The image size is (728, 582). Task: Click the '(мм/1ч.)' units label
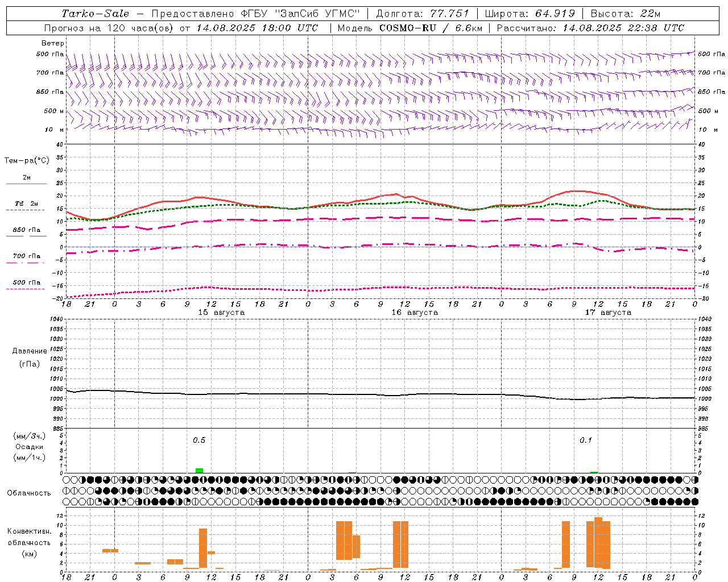(30, 458)
